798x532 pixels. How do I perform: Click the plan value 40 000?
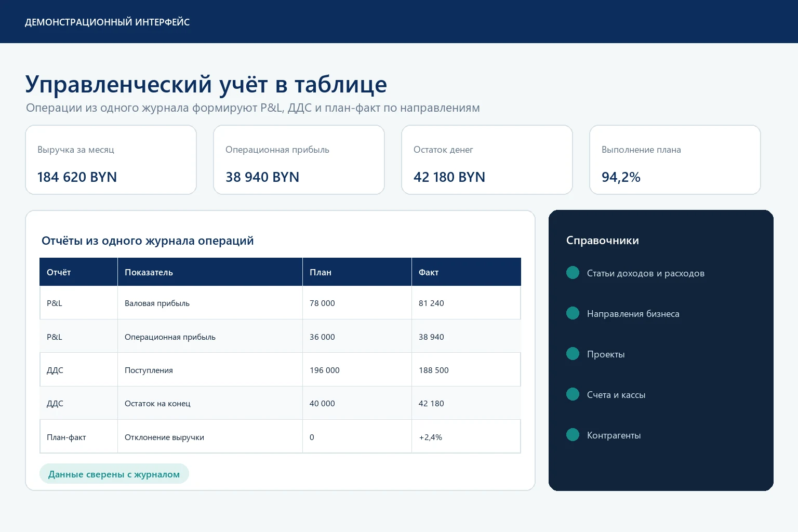point(322,403)
